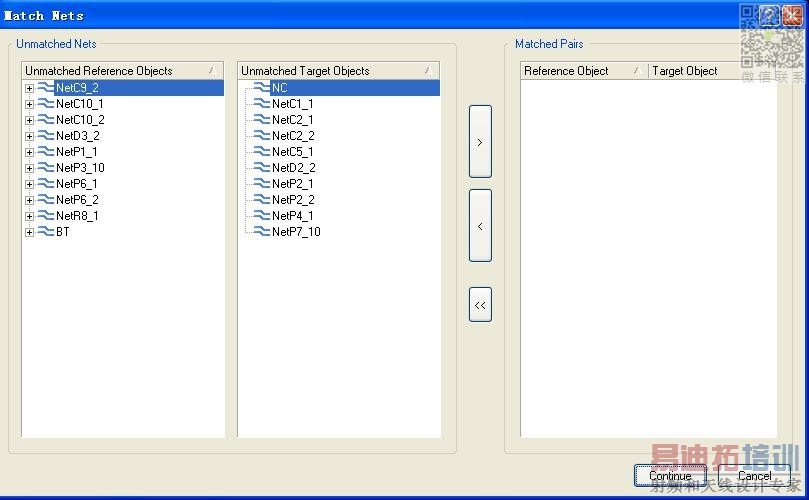809x500 pixels.
Task: Click the net icon beside NetC2_2
Action: coord(262,135)
